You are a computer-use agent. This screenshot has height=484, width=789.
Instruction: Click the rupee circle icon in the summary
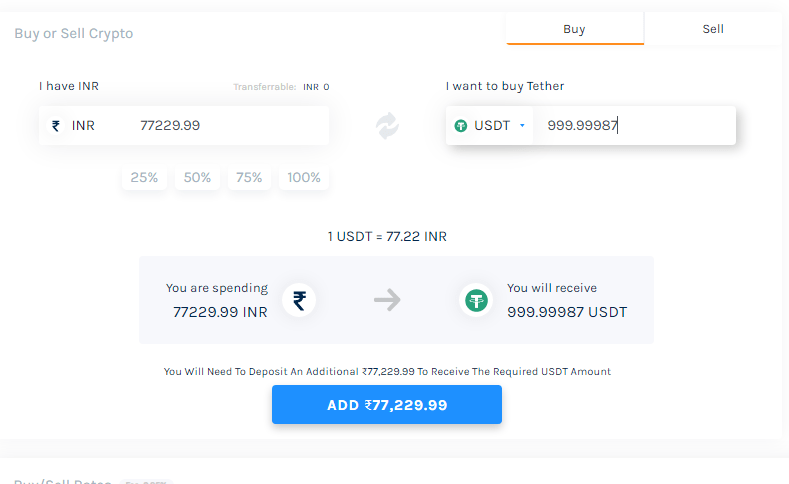click(x=299, y=300)
